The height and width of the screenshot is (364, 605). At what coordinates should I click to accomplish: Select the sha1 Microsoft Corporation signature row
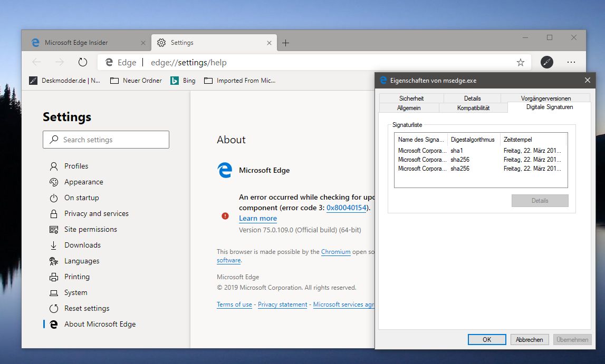pyautogui.click(x=481, y=151)
